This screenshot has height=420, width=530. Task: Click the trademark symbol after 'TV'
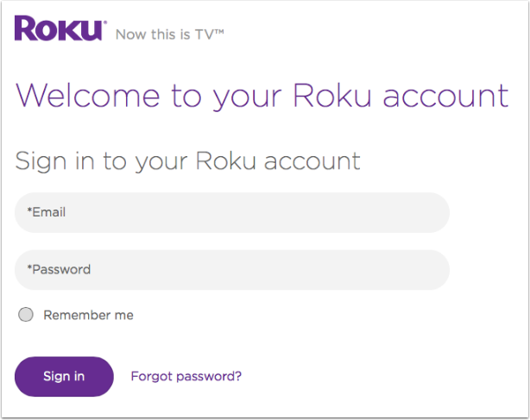[218, 31]
